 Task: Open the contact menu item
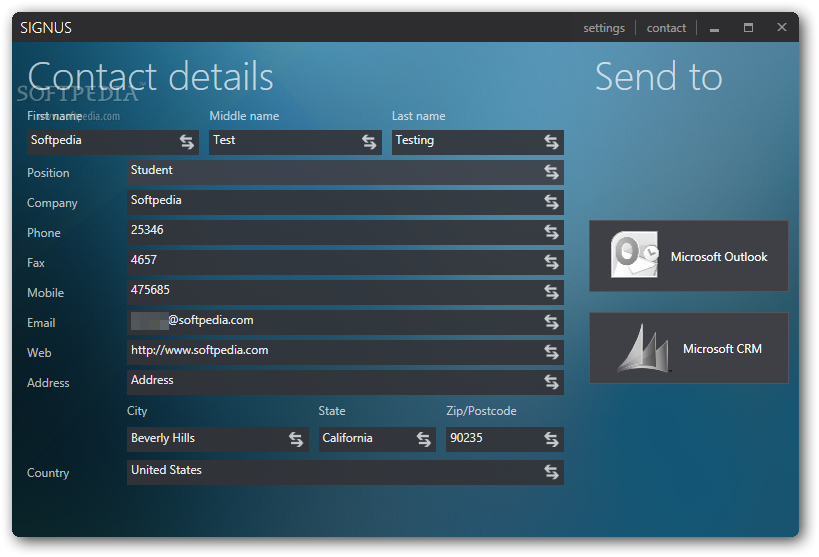666,28
